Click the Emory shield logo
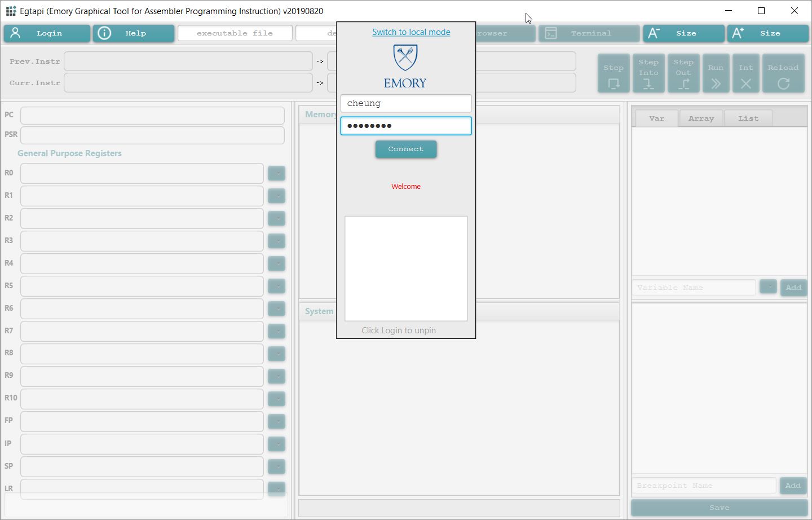The height and width of the screenshot is (520, 812). [x=405, y=58]
